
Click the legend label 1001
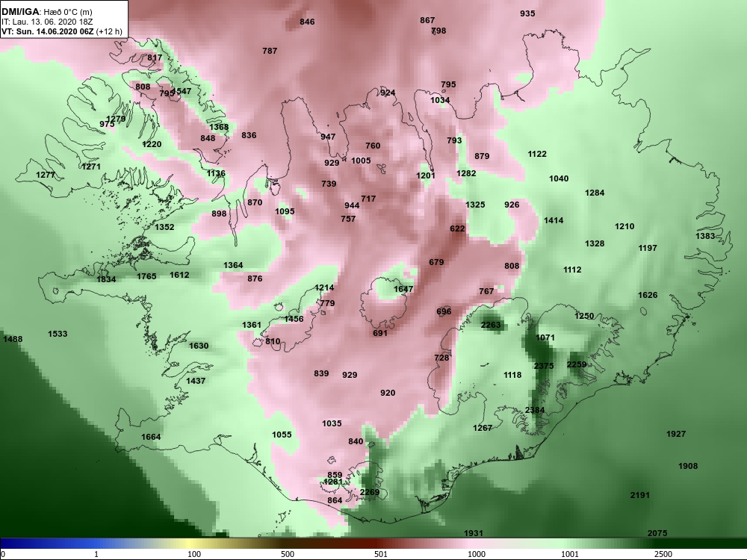570,554
